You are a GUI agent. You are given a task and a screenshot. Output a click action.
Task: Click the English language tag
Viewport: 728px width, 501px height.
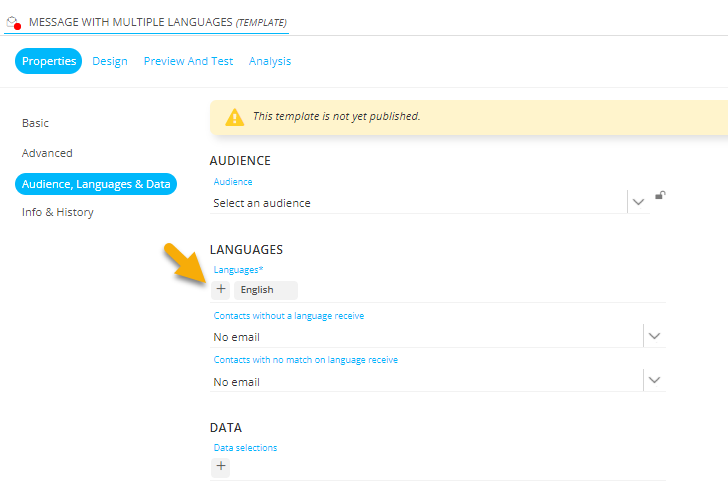tap(265, 290)
